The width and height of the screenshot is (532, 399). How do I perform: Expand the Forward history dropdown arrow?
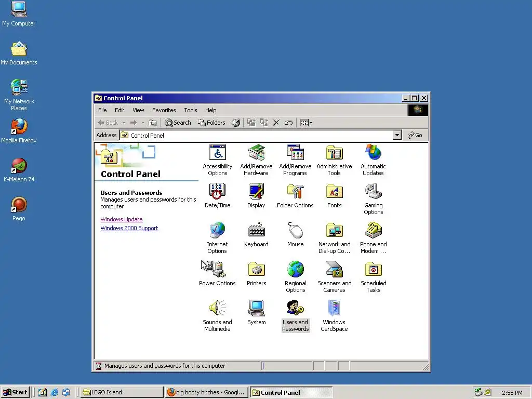click(x=143, y=123)
